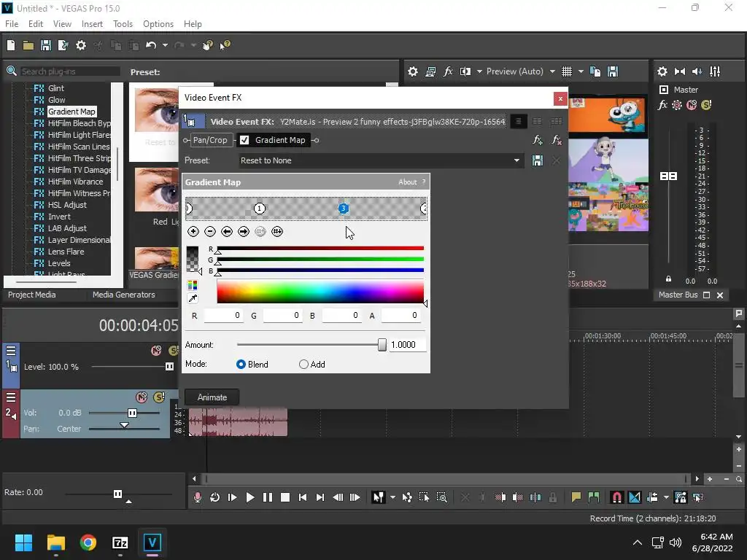Stop playback in transport bar
The image size is (747, 560).
point(285,497)
